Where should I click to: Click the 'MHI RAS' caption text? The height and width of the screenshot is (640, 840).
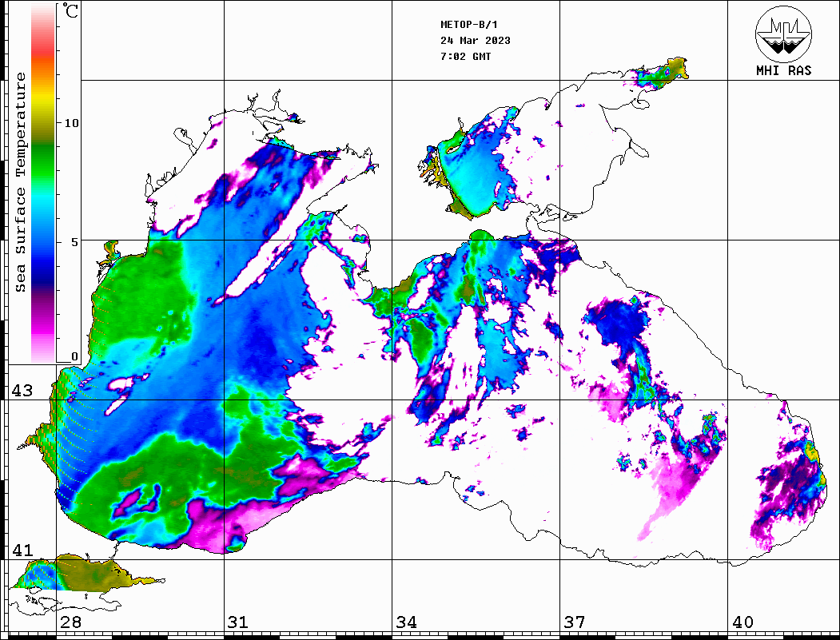783,70
